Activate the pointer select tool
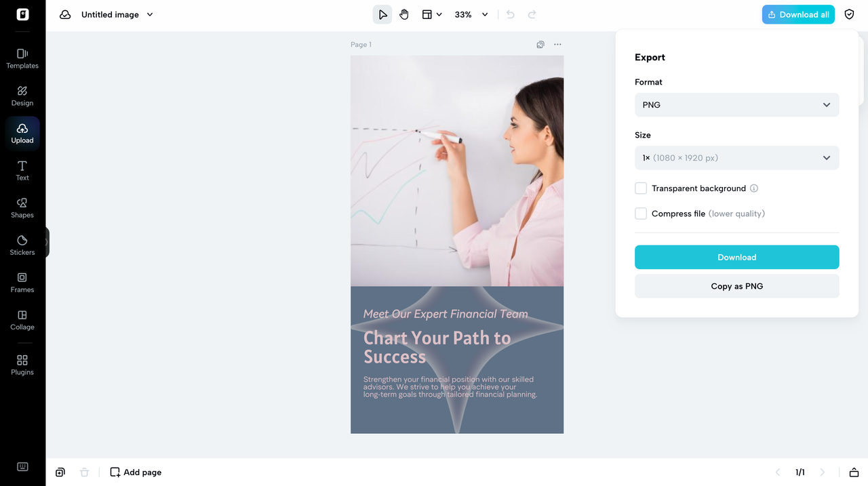The image size is (868, 486). [x=382, y=14]
